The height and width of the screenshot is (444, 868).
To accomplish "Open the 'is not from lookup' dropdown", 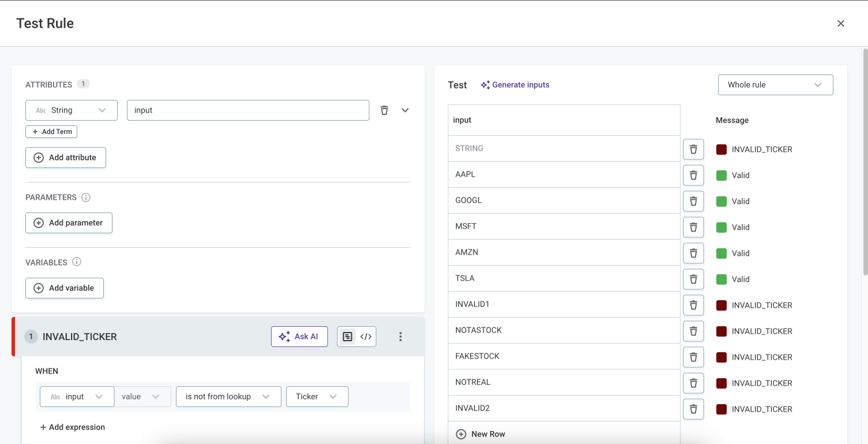I will 228,397.
